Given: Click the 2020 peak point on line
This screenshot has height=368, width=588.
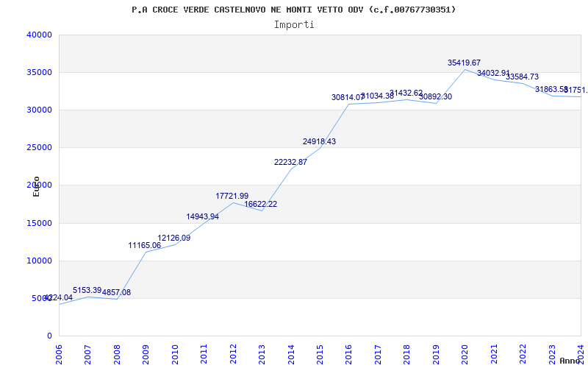Looking at the screenshot, I should click(x=465, y=69).
